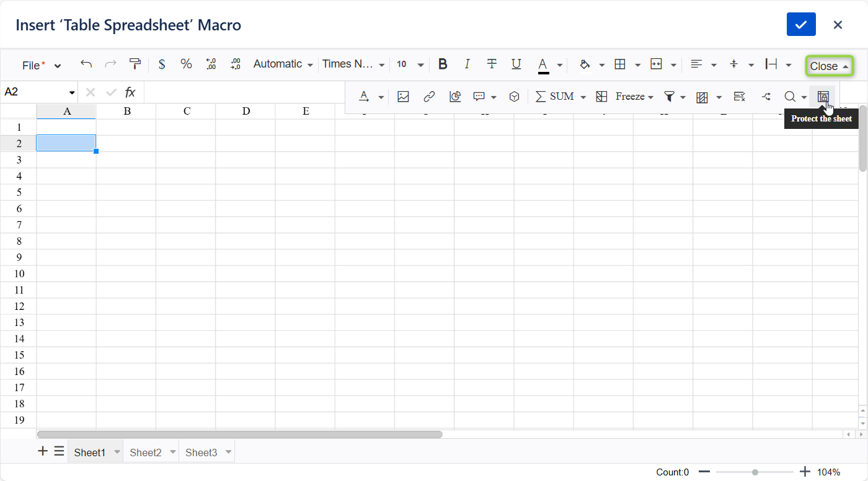Screen dimensions: 868x481
Task: Click the horizontal scrollbar thumb
Action: (240, 435)
